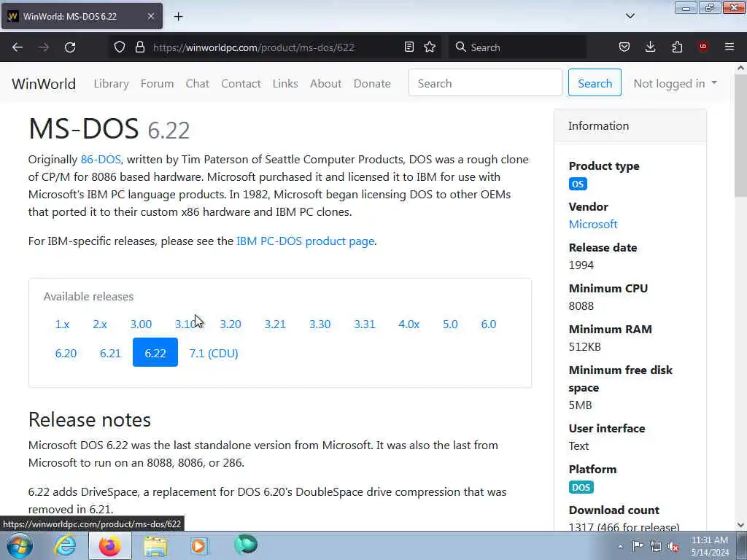Select release 3.31
The height and width of the screenshot is (560, 747).
(x=365, y=324)
